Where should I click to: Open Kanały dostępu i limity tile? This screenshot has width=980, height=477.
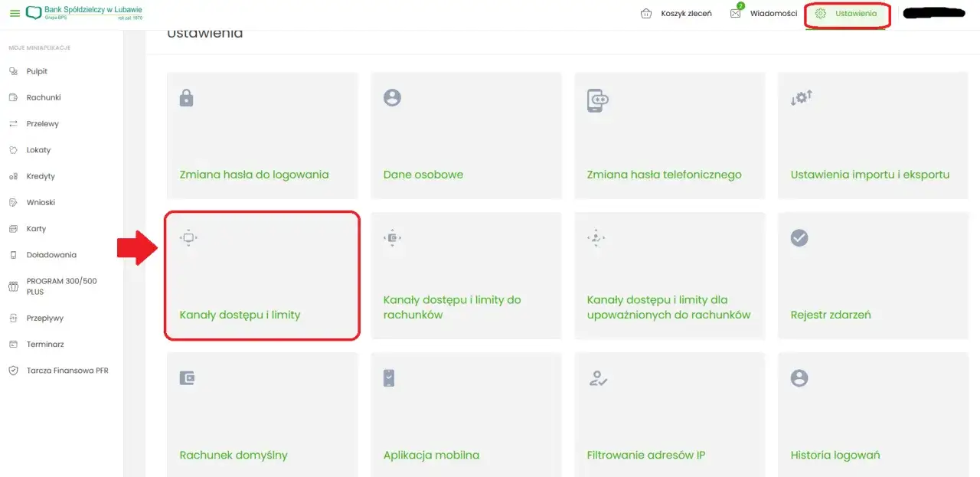pyautogui.click(x=262, y=276)
